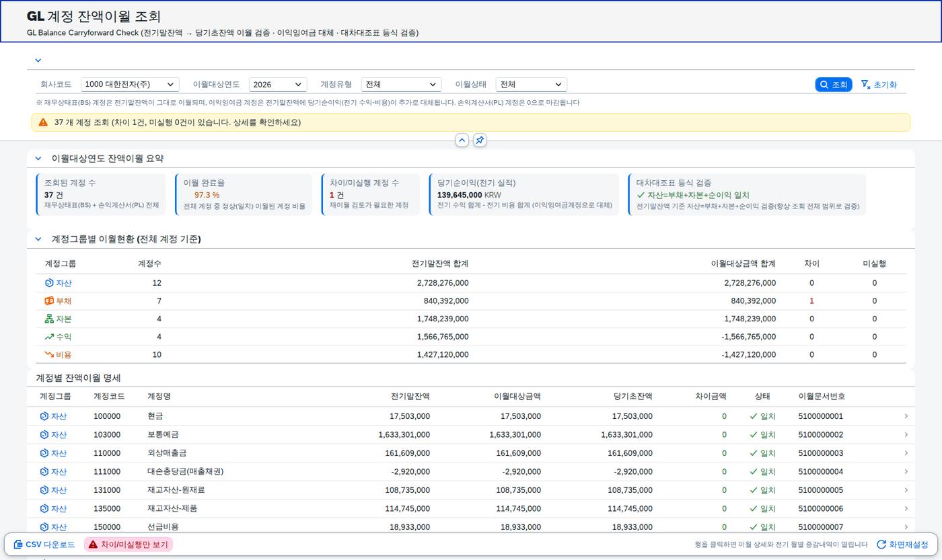Click asset icon on 현금 row
942x560 pixels.
click(44, 416)
